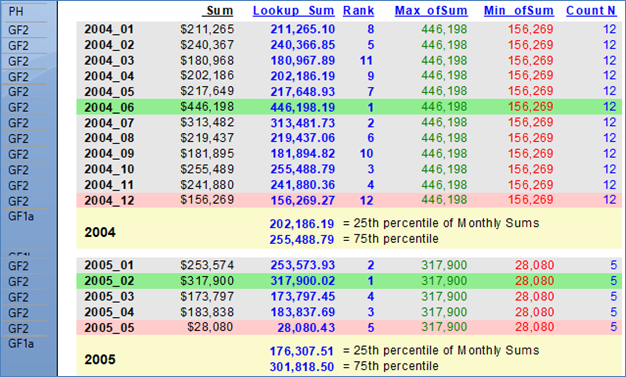626x377 pixels.
Task: Click the 2005_01 row label
Action: tap(109, 265)
